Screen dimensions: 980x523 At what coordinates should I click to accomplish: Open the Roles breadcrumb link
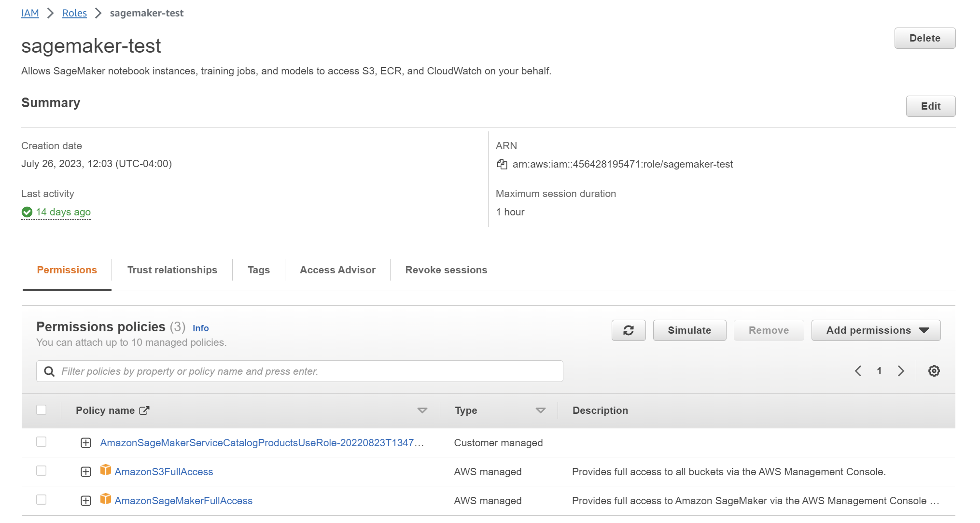[74, 13]
